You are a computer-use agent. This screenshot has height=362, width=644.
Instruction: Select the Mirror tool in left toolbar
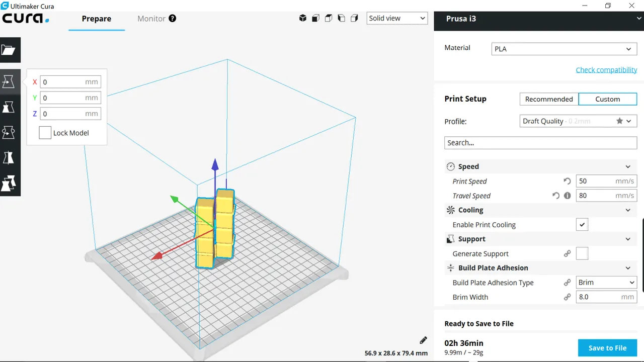(9, 158)
